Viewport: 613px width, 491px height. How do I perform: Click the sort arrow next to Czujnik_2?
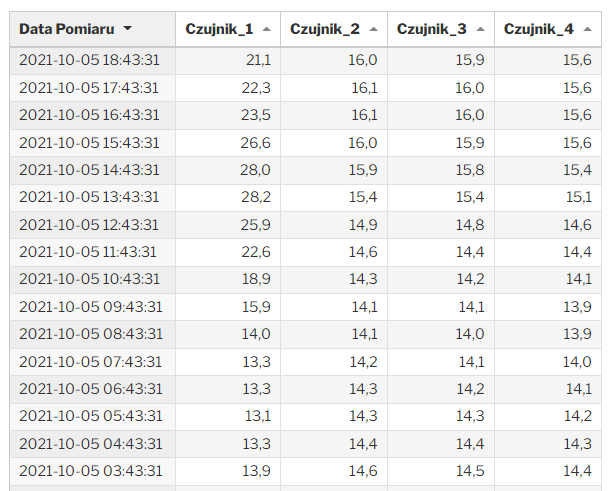(x=372, y=30)
